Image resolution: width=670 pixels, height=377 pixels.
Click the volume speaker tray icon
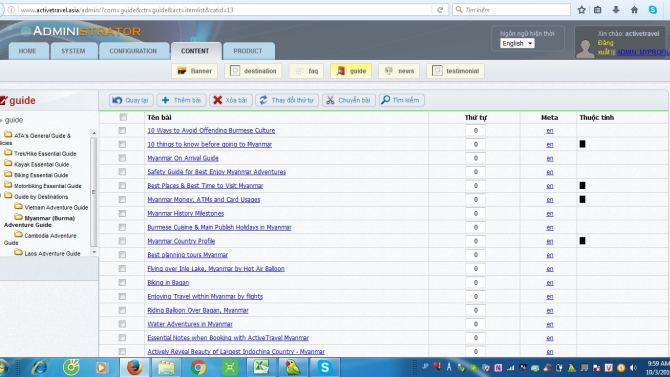[x=634, y=368]
